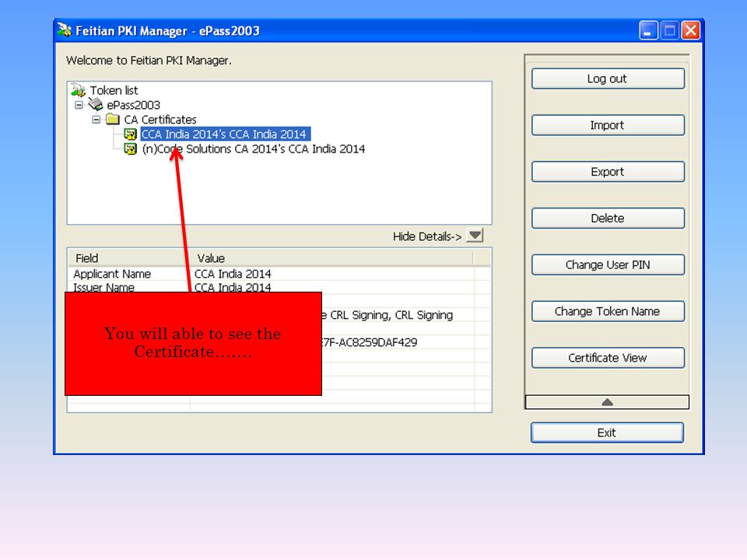Viewport: 747px width, 560px height.
Task: Click the Issuer Name field cell
Action: [103, 287]
